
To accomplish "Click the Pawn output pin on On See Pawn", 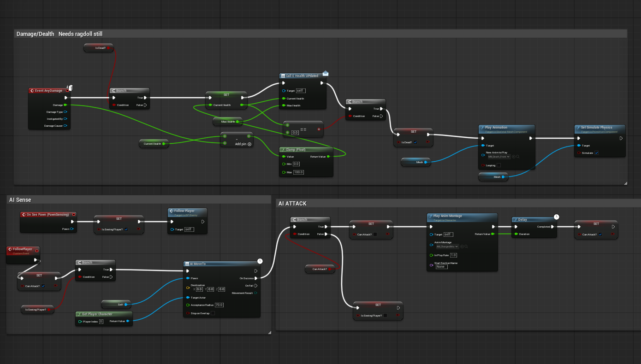I will point(71,229).
